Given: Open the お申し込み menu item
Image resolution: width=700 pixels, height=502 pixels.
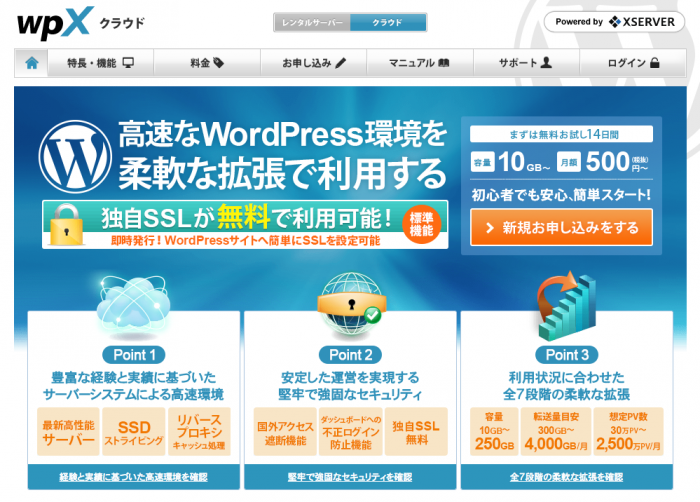Looking at the screenshot, I should coord(313,63).
